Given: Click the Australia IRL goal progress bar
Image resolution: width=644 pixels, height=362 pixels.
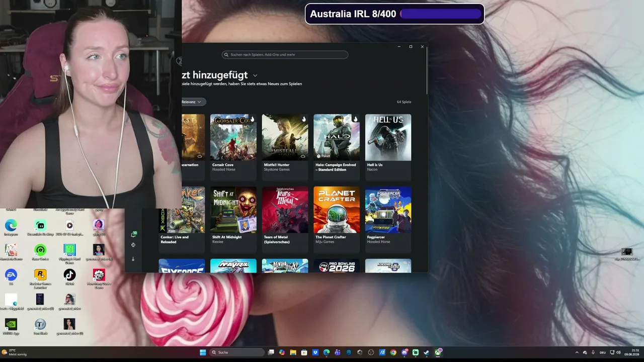Looking at the screenshot, I should tap(441, 14).
